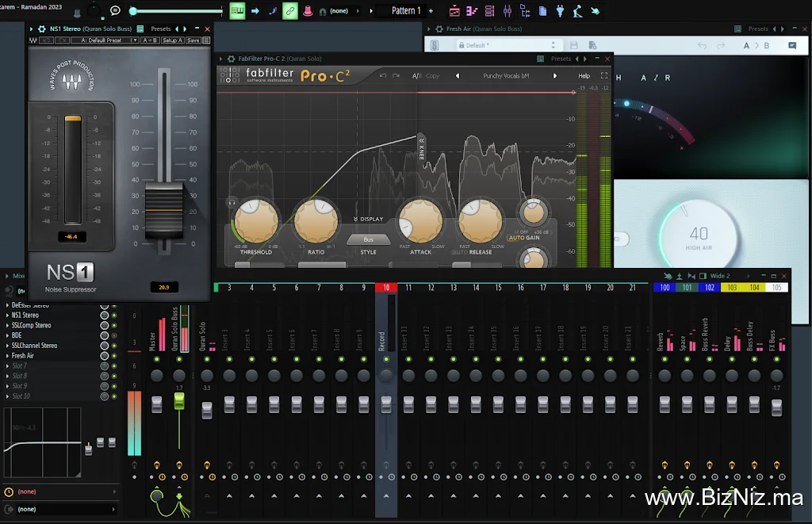Toggle Mute on FX Buss track
The height and width of the screenshot is (524, 812).
[776, 359]
